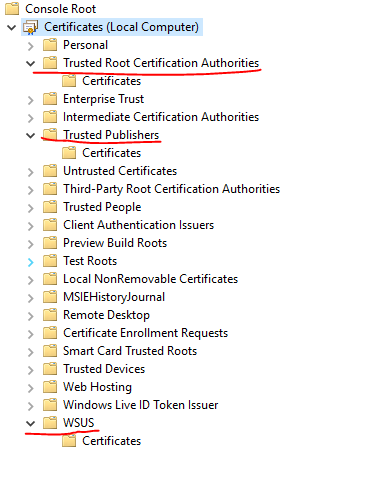Select the "Enterprise Trust" text label
Image resolution: width=391 pixels, height=480 pixels.
[x=103, y=99]
